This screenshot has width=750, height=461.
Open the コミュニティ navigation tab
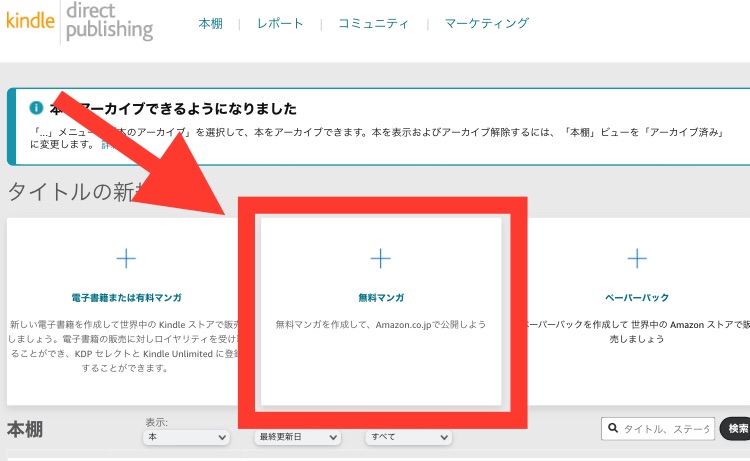coord(374,23)
